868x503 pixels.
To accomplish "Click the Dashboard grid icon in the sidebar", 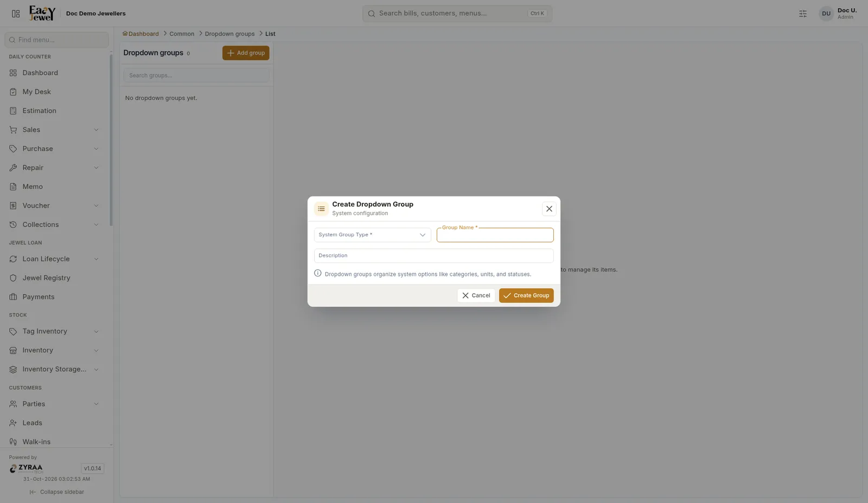I will coord(13,73).
